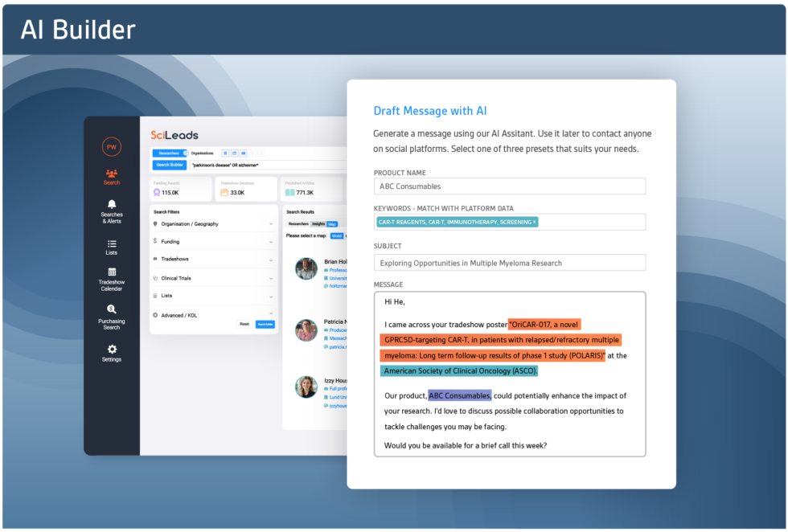
Task: Open the Tradeshow Calendar icon
Action: 112,272
